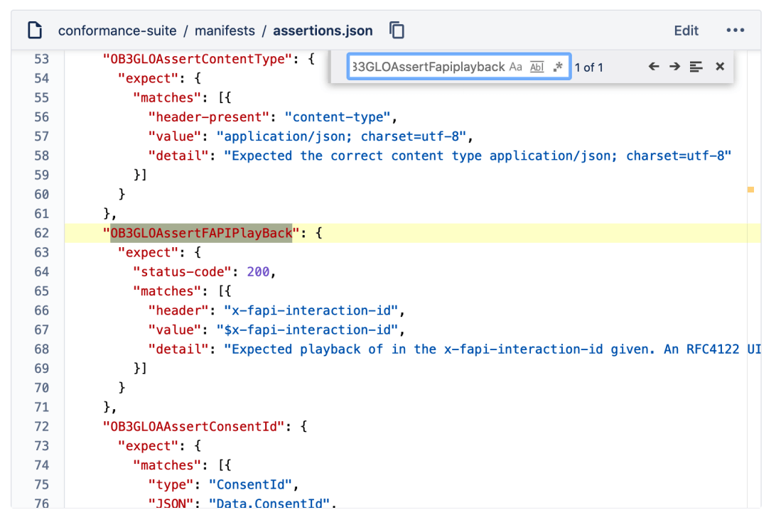
Task: Click the search text input field
Action: tap(428, 67)
